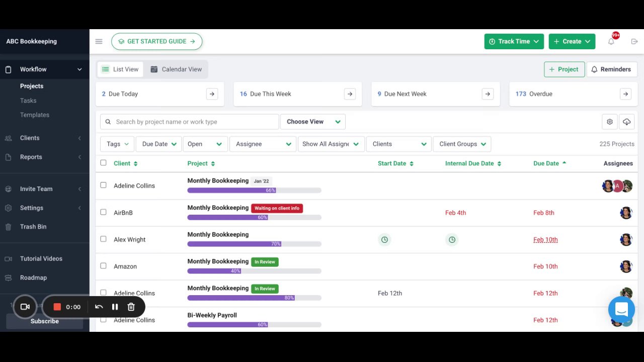Switch to Calendar View tab
This screenshot has height=362, width=644.
(176, 69)
